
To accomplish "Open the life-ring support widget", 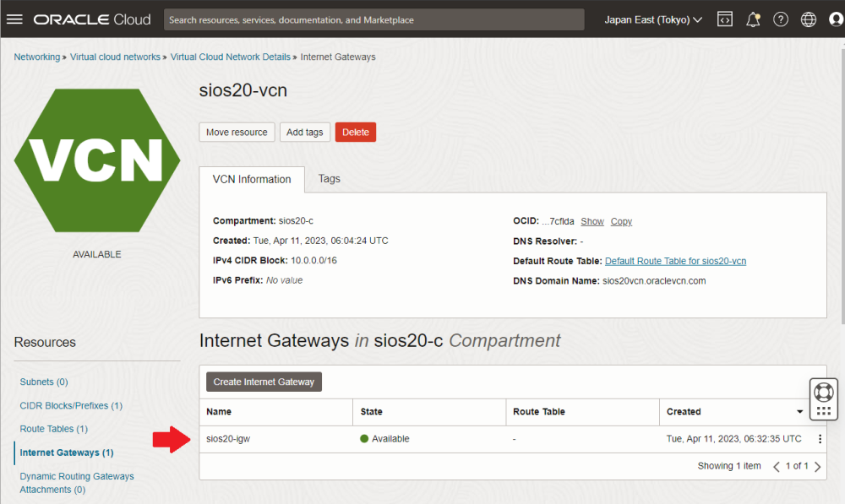I will [x=823, y=392].
